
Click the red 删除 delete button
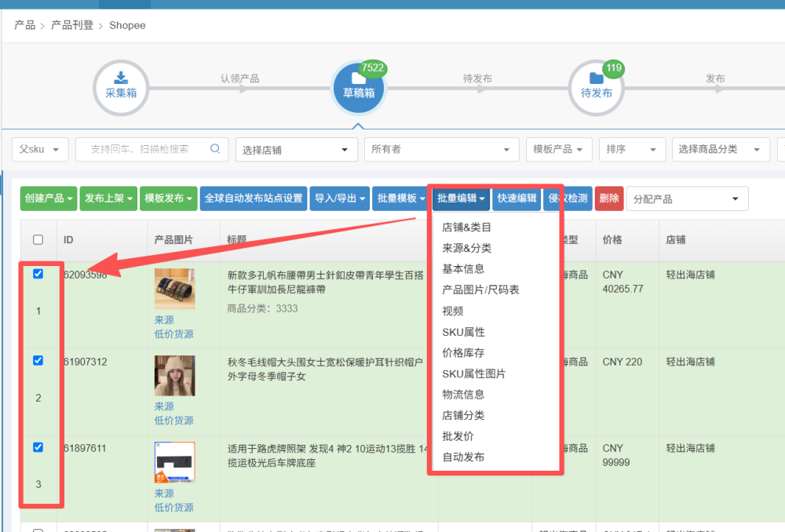tap(609, 199)
